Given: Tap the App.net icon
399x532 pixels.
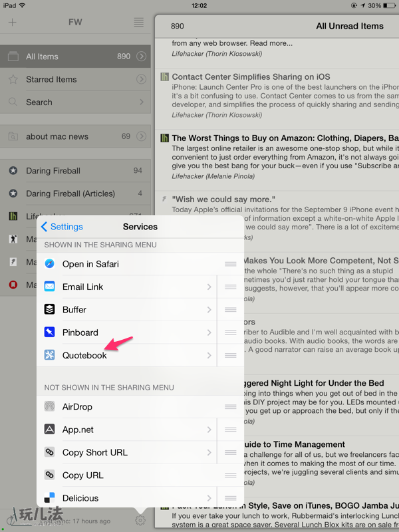Looking at the screenshot, I should pos(49,429).
